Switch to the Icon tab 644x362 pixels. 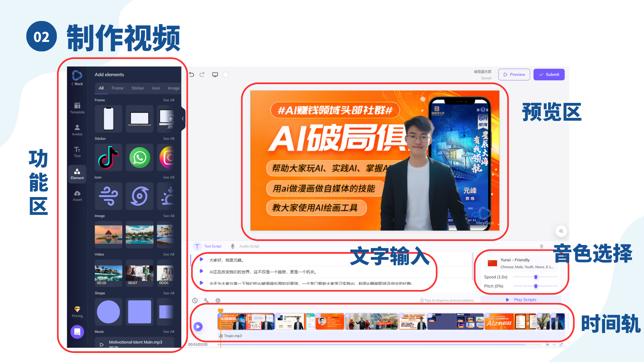tap(156, 88)
